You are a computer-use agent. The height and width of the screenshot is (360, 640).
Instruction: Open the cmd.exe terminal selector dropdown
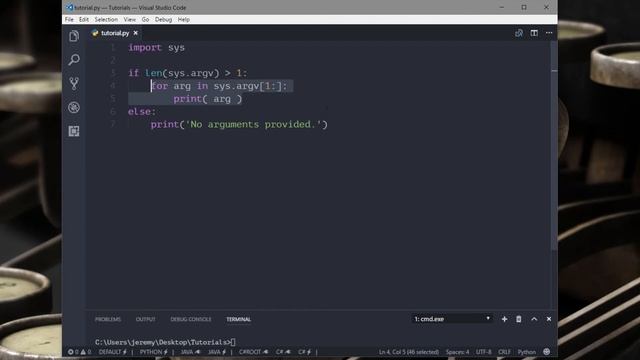point(452,319)
